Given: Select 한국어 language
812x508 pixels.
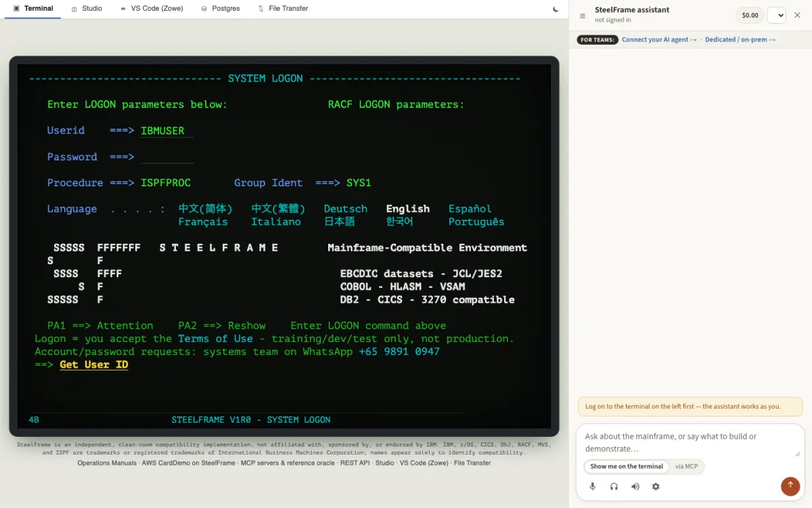Looking at the screenshot, I should pyautogui.click(x=399, y=221).
